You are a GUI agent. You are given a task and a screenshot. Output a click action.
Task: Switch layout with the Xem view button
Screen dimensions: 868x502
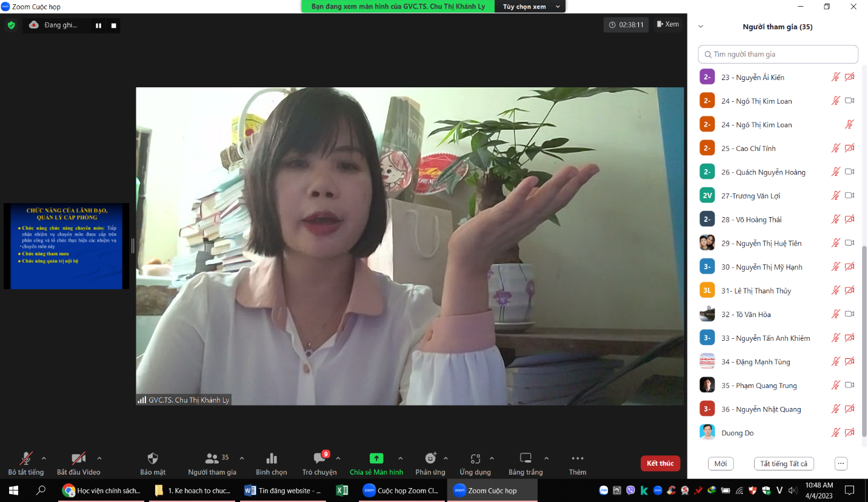coord(668,25)
